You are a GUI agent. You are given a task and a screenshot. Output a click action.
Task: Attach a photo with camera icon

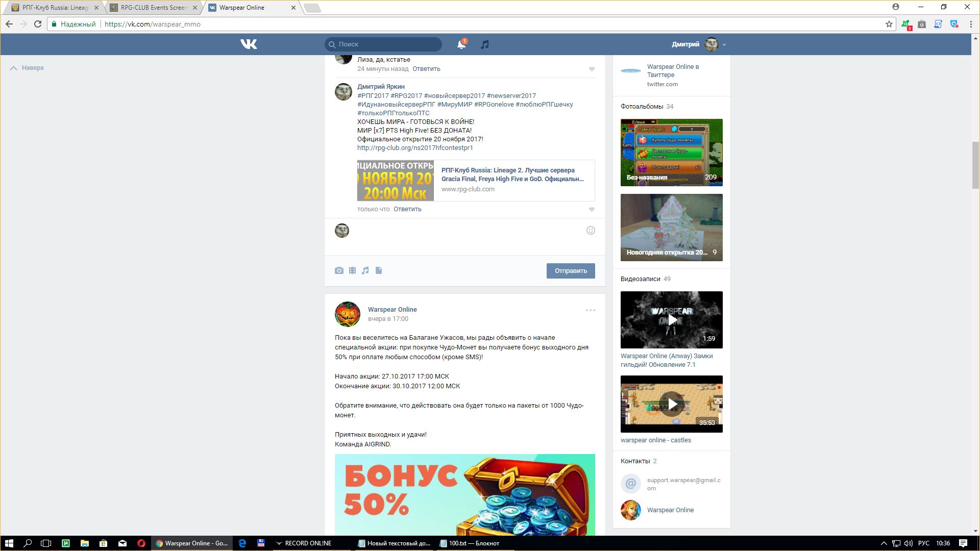click(339, 271)
